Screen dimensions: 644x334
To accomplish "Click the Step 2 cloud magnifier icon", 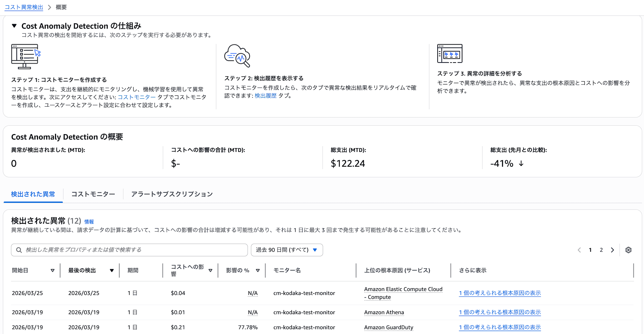I will [x=237, y=56].
